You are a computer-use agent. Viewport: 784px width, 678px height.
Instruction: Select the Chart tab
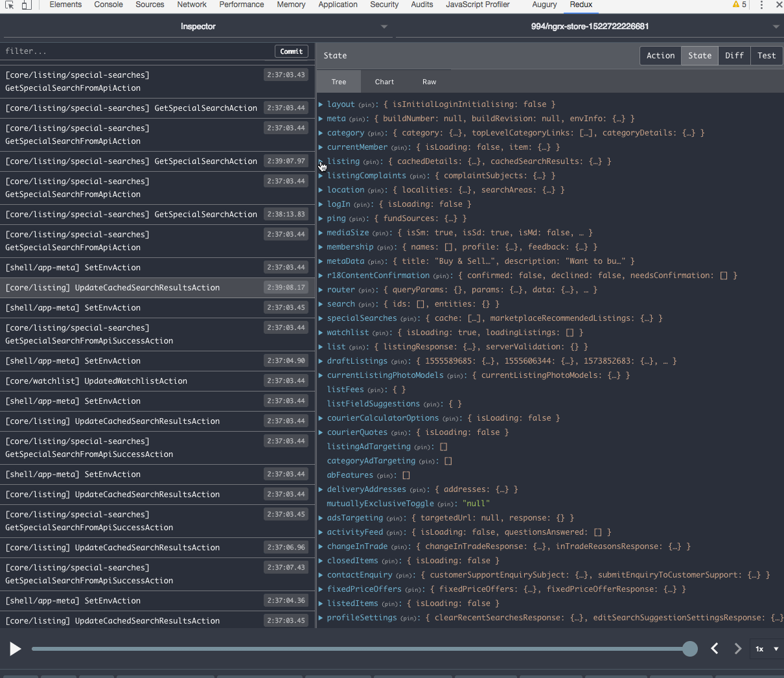(384, 82)
